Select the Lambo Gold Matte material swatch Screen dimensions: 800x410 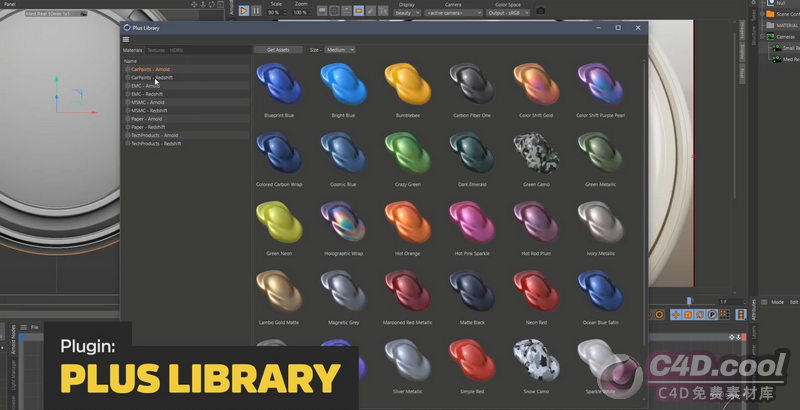pos(279,291)
